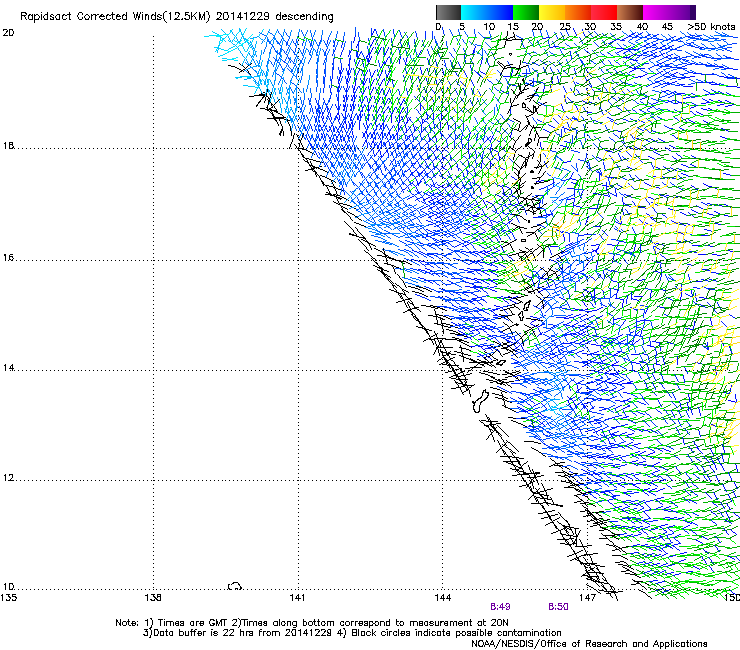
Task: Click the purple '8:49' swath time marker
Action: (500, 607)
